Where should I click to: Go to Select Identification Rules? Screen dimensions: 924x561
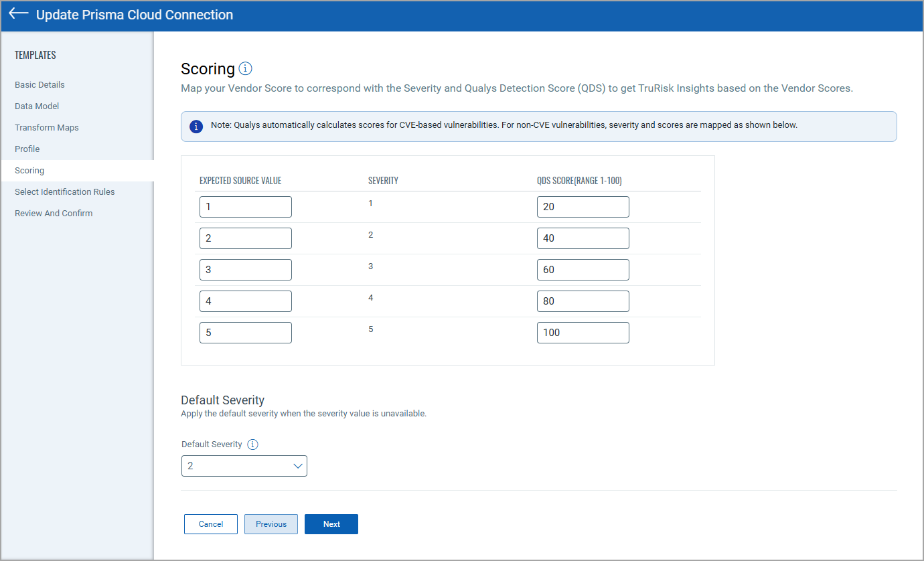click(x=65, y=192)
